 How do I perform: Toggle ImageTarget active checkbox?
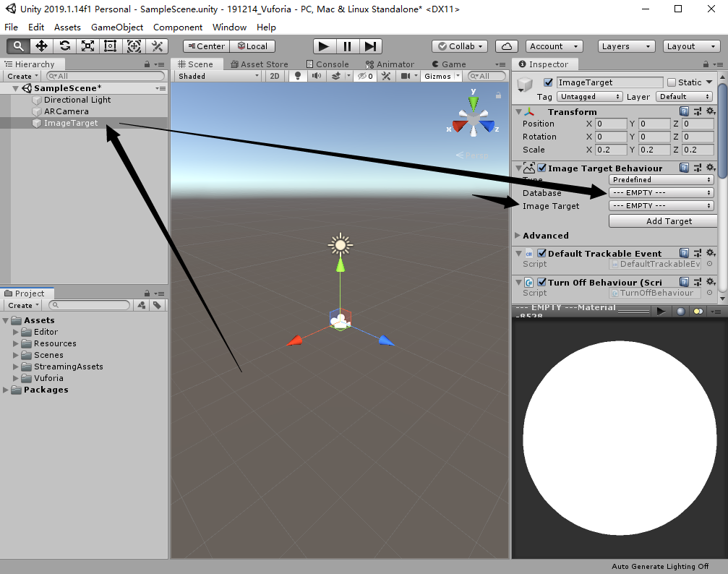(x=548, y=82)
